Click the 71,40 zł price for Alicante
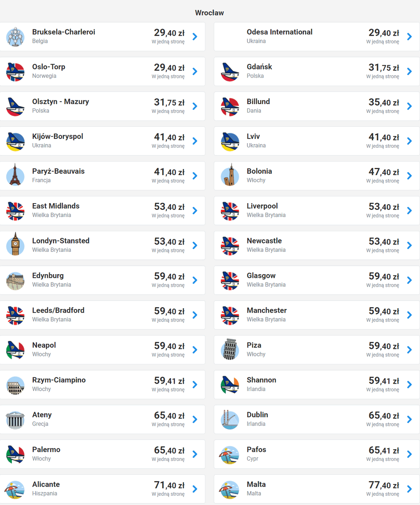The image size is (420, 505). 169,485
